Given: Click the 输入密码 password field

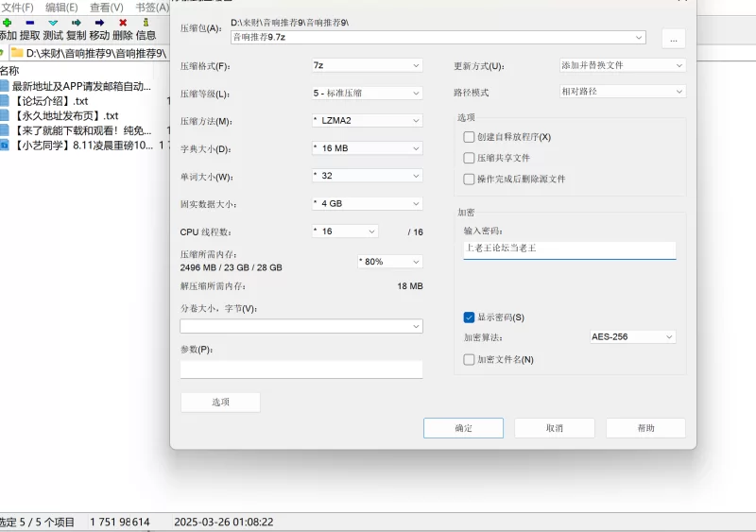Looking at the screenshot, I should [570, 249].
